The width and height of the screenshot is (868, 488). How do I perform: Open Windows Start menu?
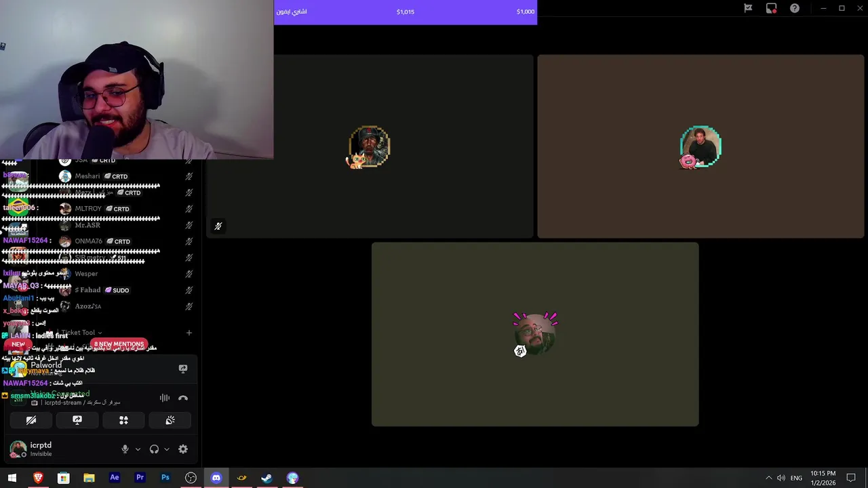click(x=12, y=478)
